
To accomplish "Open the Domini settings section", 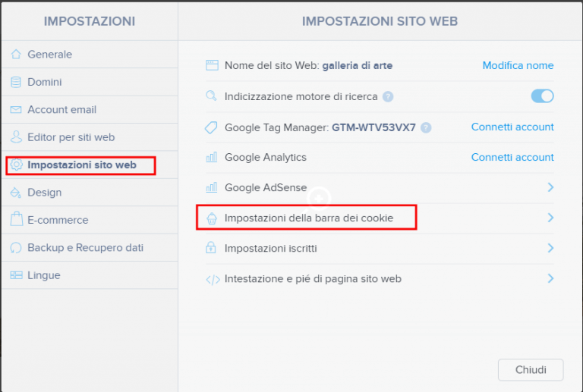I will coord(90,82).
